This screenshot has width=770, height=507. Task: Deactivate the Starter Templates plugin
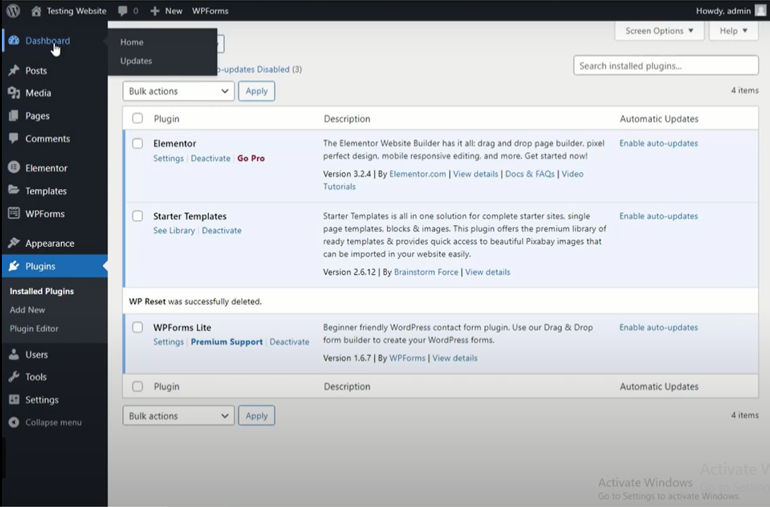click(221, 230)
